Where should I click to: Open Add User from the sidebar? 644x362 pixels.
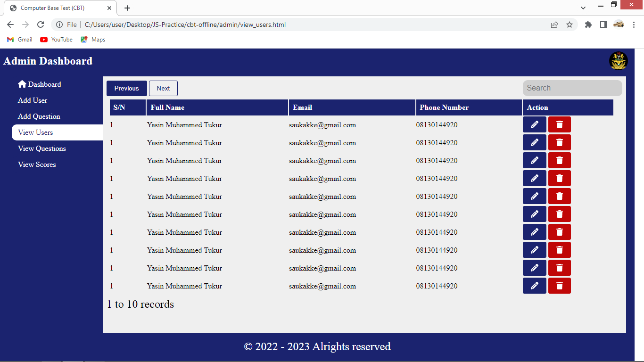click(33, 100)
